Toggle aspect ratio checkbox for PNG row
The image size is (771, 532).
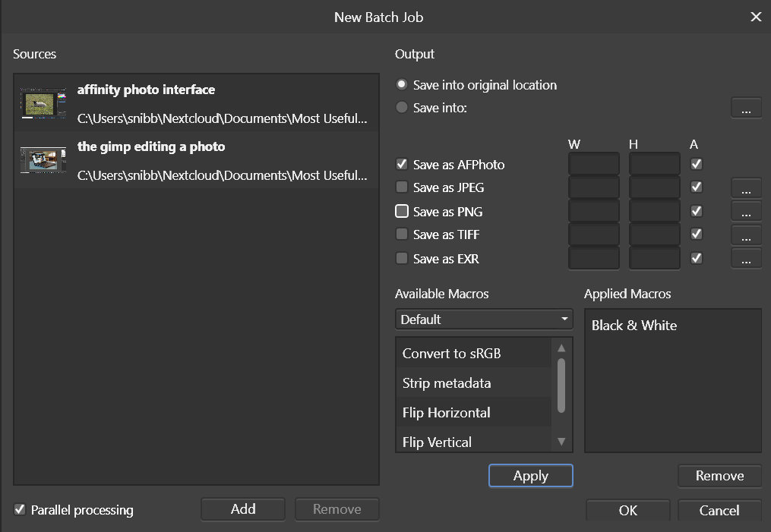697,211
